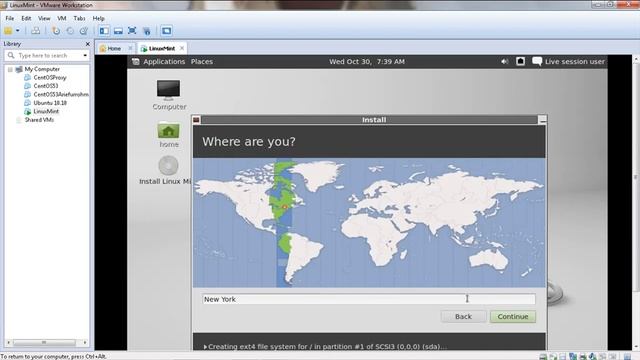Select My Computer in the library
Viewport: 640px width, 360px height.
[x=42, y=69]
